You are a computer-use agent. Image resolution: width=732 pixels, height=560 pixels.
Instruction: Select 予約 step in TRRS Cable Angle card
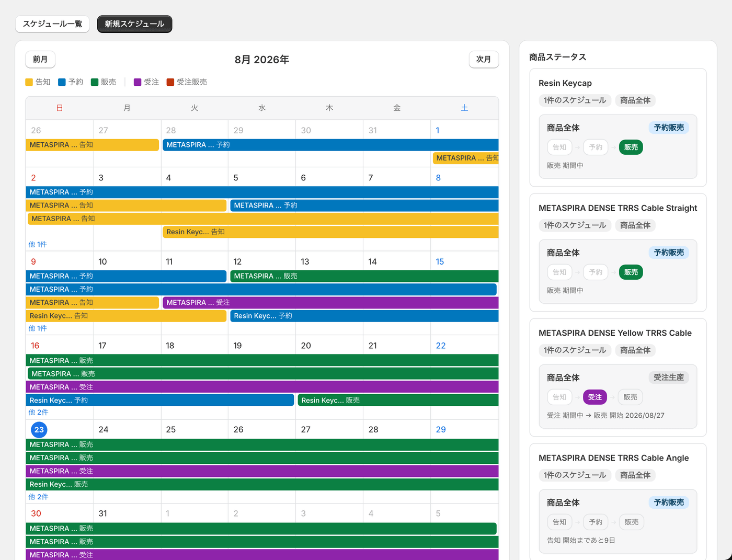click(596, 522)
